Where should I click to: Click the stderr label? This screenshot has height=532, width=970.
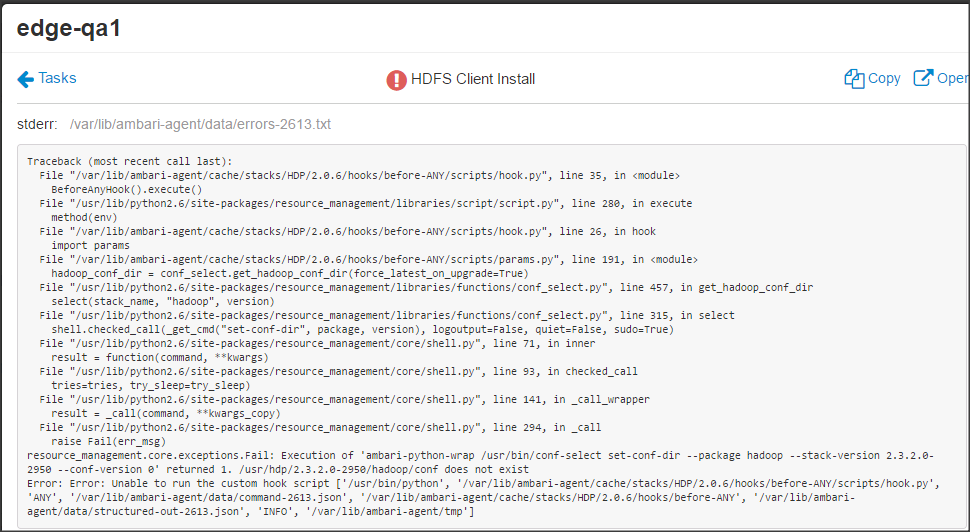(38, 125)
